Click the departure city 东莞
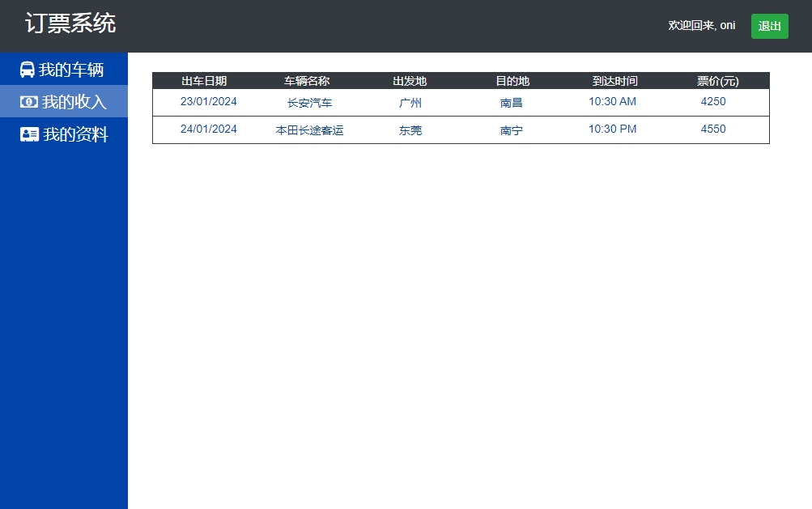 tap(410, 130)
